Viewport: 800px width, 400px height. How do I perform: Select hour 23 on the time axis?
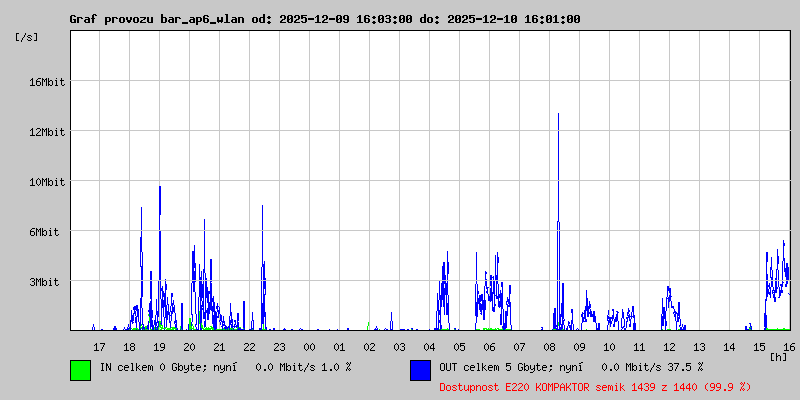279,346
